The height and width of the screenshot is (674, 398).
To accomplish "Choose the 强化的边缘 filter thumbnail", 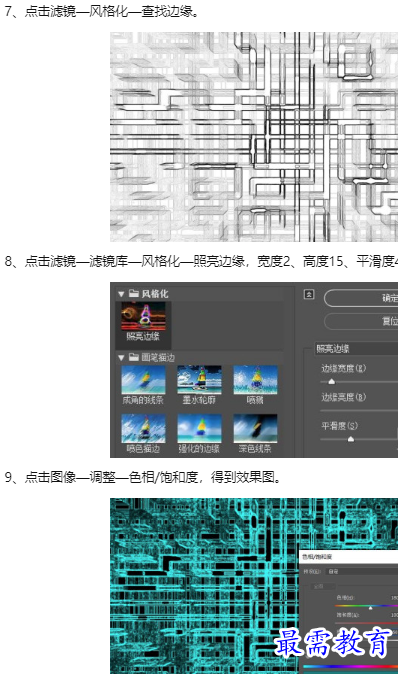I will 199,429.
